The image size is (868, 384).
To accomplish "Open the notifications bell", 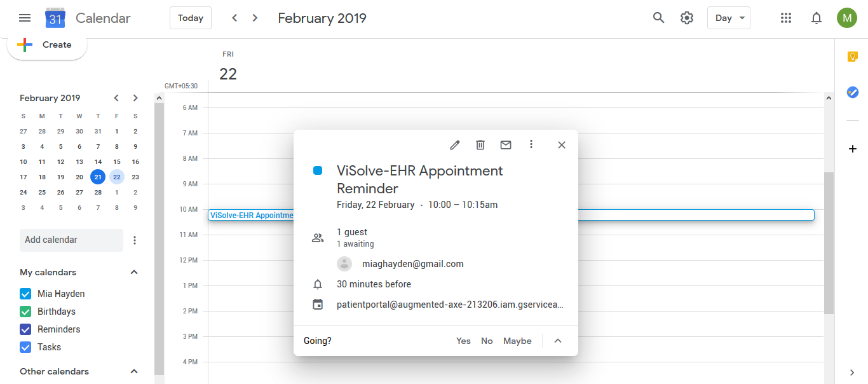I will coord(817,18).
